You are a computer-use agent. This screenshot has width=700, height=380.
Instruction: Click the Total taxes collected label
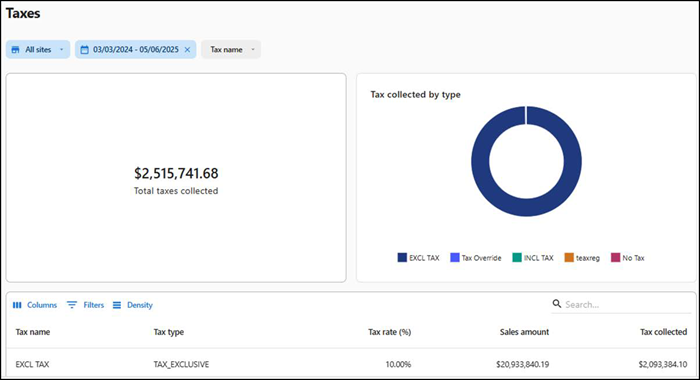point(176,191)
